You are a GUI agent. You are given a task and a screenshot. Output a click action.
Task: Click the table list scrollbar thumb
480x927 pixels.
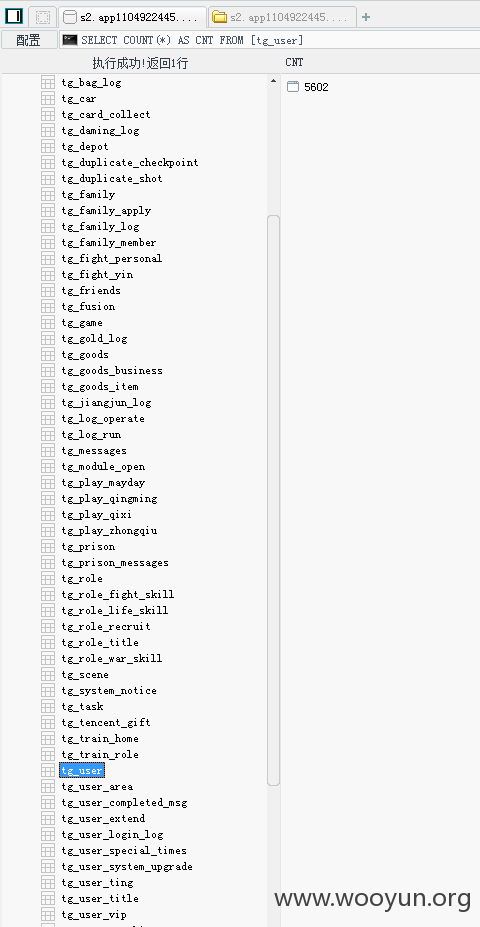[x=273, y=500]
